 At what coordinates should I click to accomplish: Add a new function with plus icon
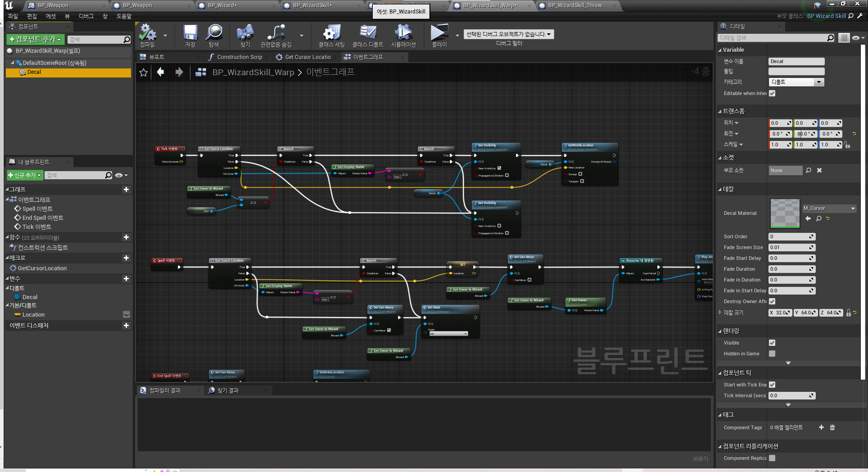coord(126,237)
